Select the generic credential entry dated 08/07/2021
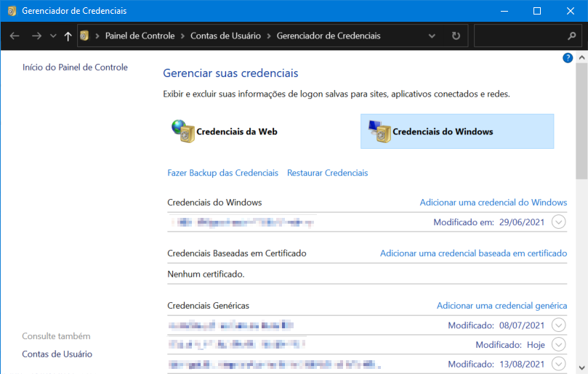Screen dimensions: 588x374 [x=367, y=325]
